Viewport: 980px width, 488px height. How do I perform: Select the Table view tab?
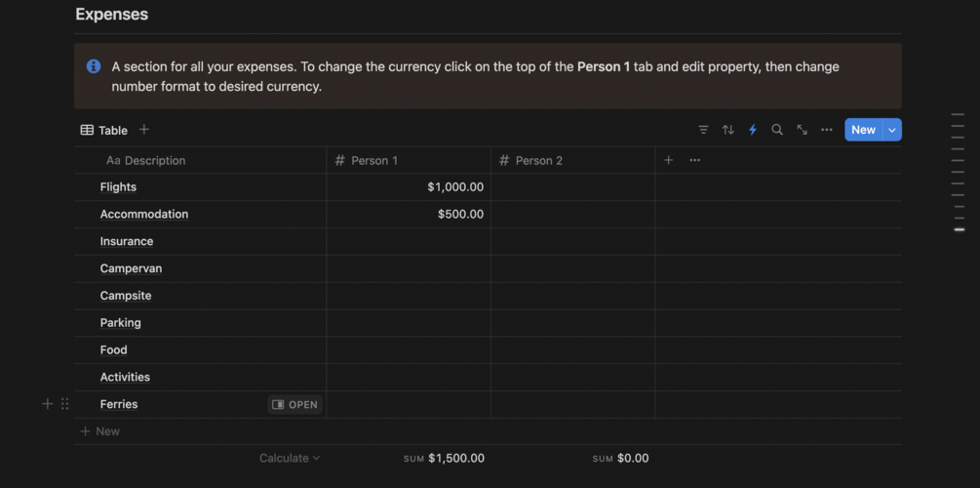click(x=103, y=130)
